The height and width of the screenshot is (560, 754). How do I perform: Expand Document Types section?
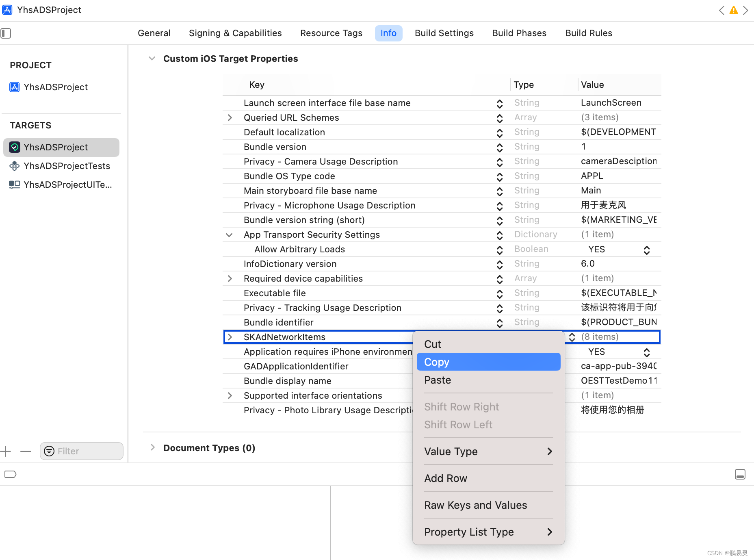153,447
